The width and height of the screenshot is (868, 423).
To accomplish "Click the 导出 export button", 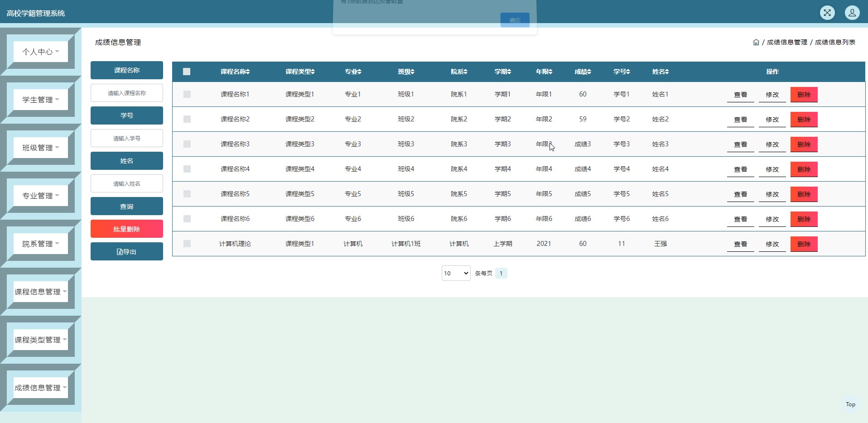I will [126, 251].
